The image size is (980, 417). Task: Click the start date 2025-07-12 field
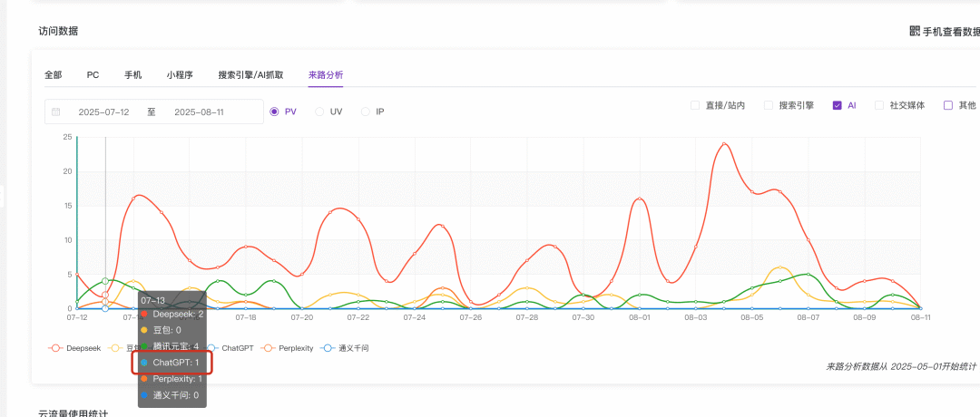(x=103, y=112)
